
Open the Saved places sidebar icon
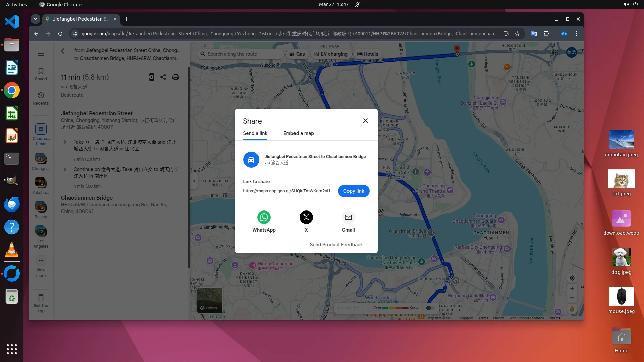coord(41,74)
